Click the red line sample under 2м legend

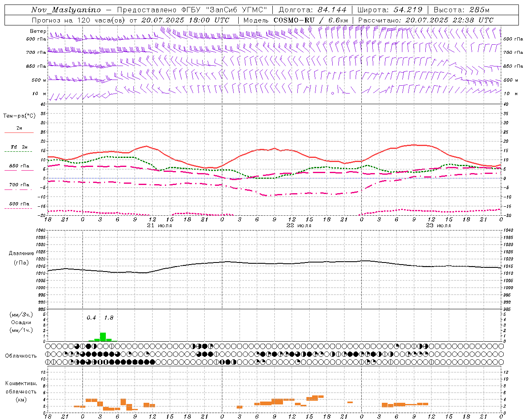pos(19,132)
